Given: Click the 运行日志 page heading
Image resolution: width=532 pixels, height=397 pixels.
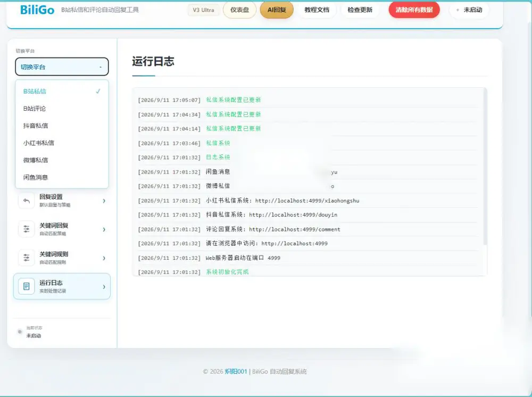Looking at the screenshot, I should pos(153,61).
